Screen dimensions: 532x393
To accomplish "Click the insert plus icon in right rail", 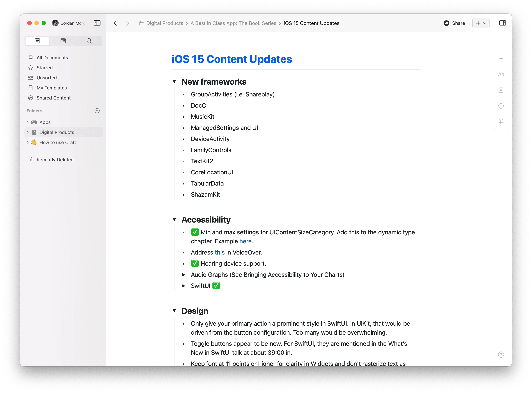I will 501,59.
